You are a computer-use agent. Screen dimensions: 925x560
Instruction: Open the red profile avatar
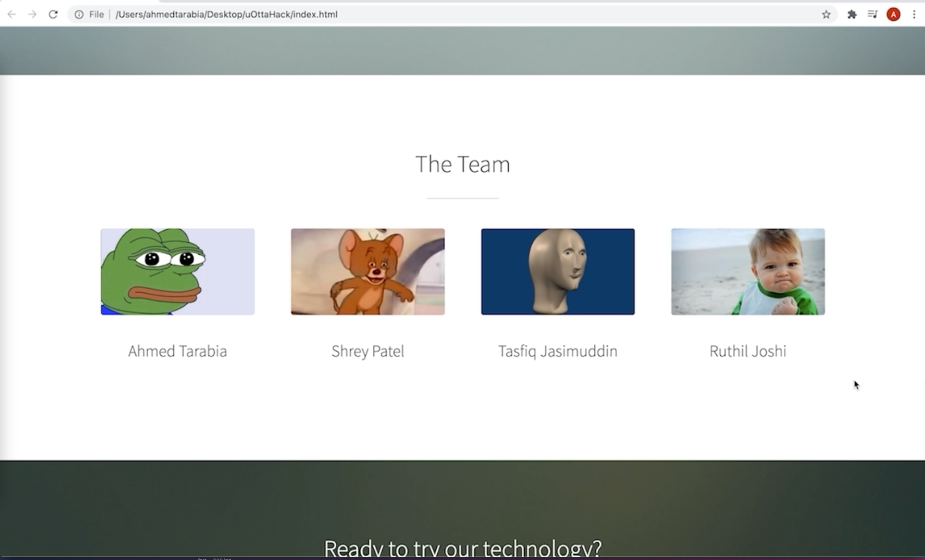[x=893, y=14]
